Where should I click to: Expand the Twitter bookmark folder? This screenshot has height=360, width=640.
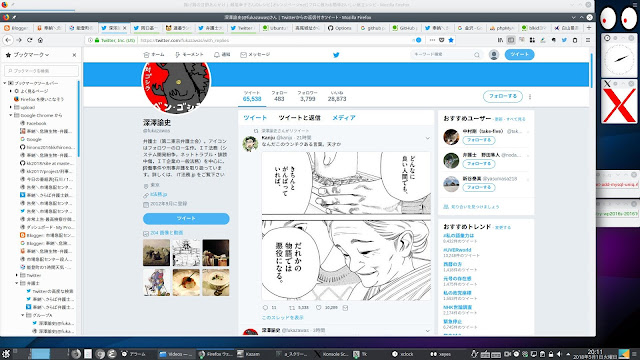pos(17,276)
